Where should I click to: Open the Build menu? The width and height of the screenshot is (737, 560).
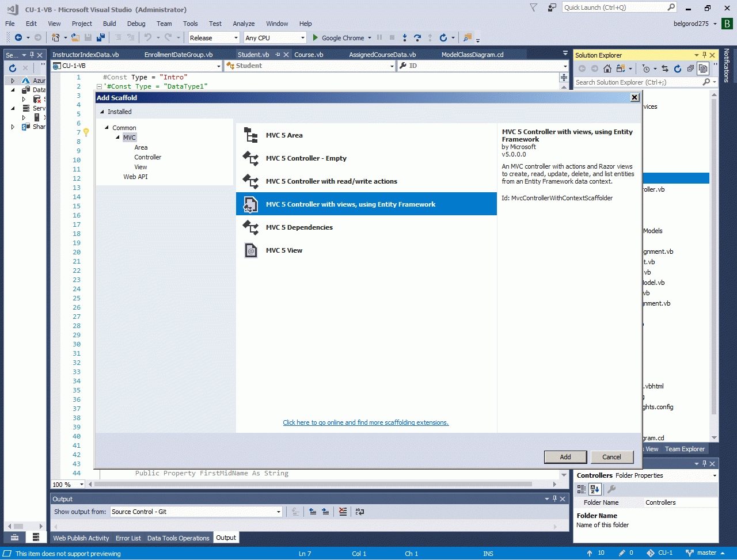point(109,24)
